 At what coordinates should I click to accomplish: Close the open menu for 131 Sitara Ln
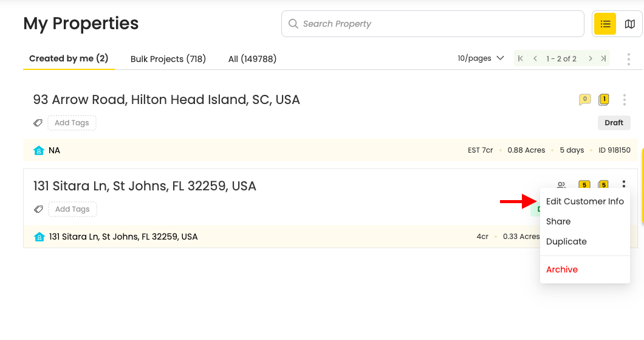click(624, 184)
